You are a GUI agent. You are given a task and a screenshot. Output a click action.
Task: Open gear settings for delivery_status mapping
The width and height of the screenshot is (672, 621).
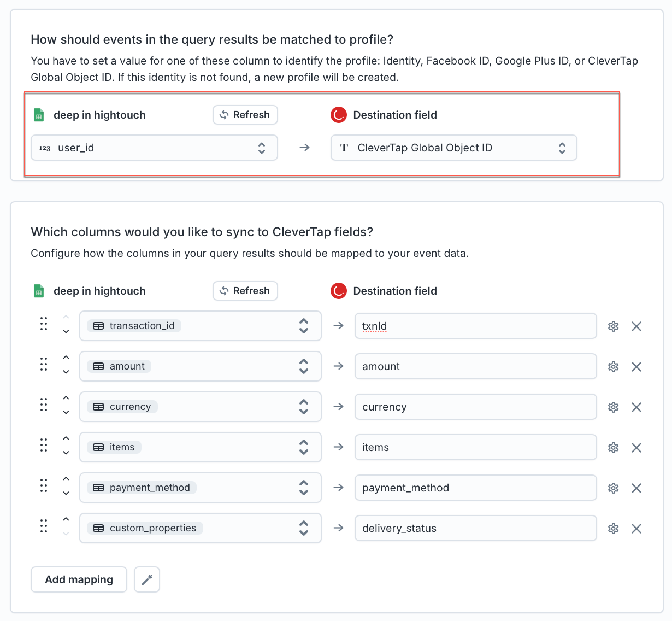point(613,529)
